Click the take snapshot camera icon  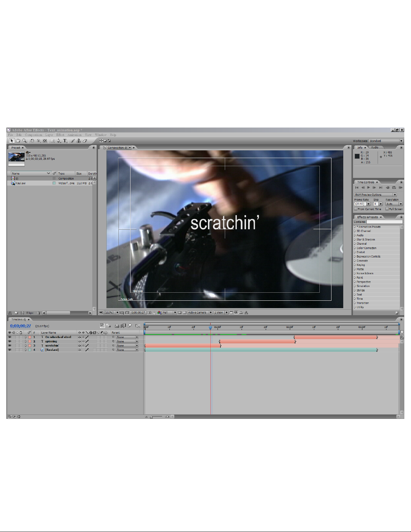149,312
